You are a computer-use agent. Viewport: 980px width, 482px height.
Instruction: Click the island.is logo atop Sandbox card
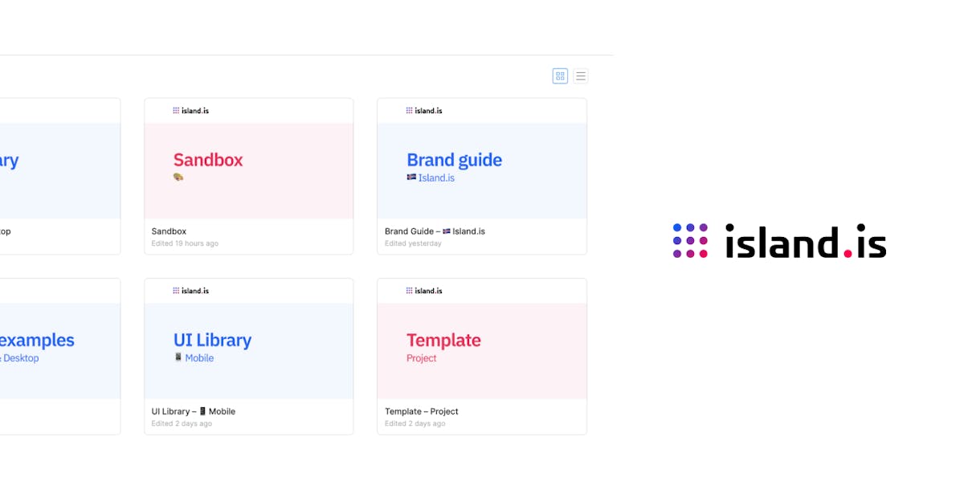click(x=191, y=111)
